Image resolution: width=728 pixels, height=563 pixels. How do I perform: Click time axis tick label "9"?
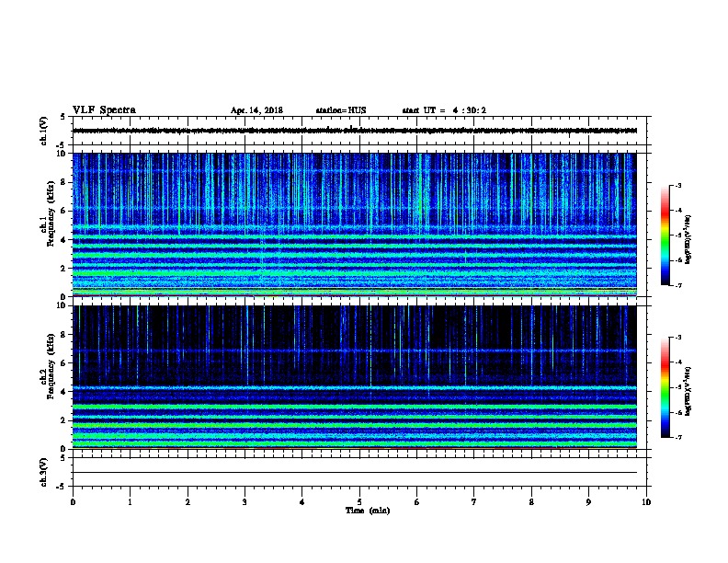pos(588,502)
